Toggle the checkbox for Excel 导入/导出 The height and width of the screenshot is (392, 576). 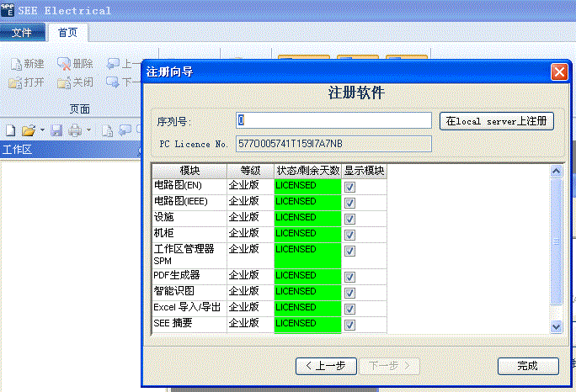pos(349,309)
